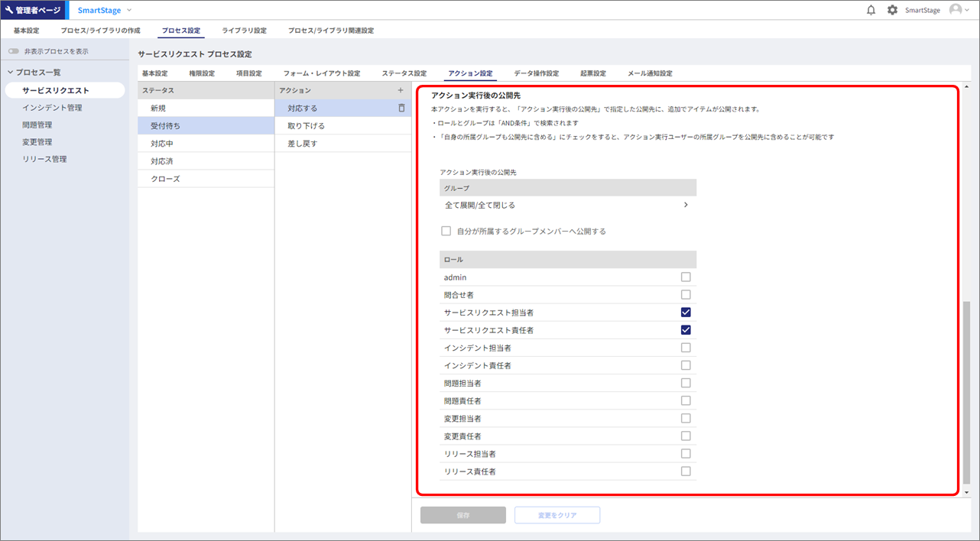Viewport: 980px width, 541px height.
Task: Open the メール通知設定 tab
Action: [x=650, y=73]
